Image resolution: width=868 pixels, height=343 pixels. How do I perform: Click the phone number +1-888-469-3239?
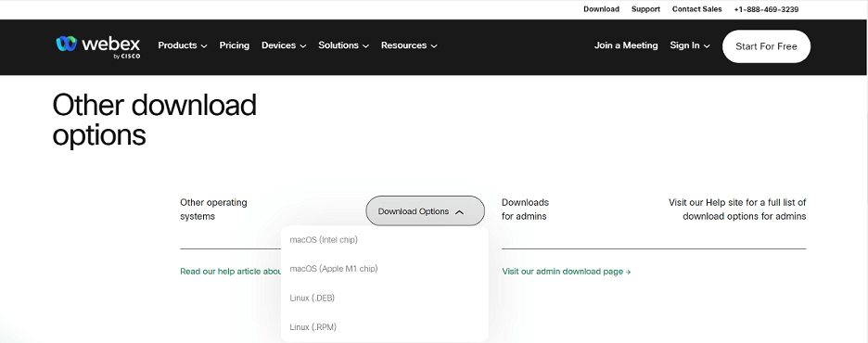pos(766,9)
